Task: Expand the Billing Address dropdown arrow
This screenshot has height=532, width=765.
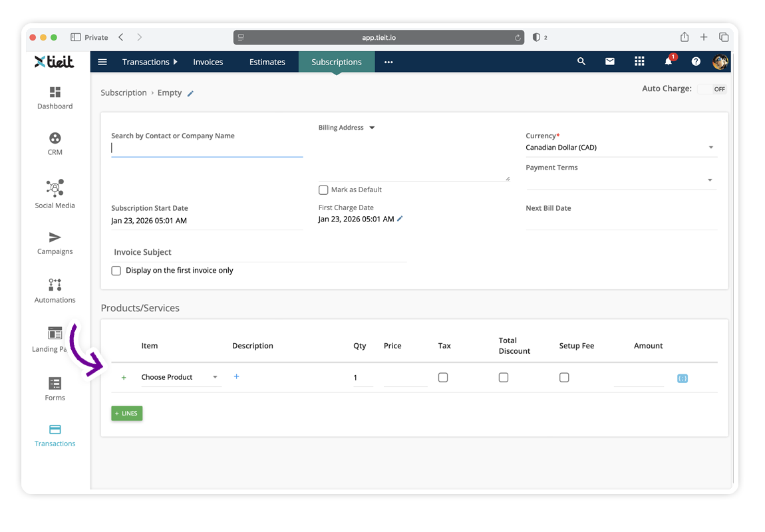Action: point(372,128)
